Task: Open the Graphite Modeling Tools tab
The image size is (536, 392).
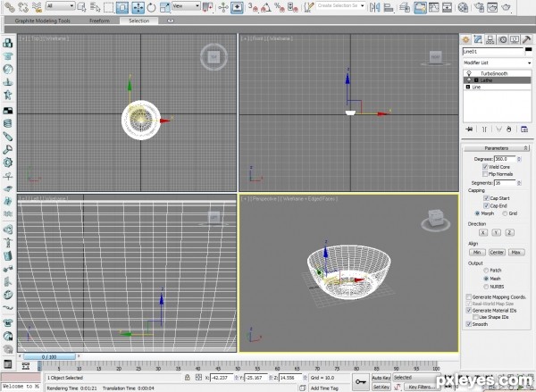Action: coord(42,21)
